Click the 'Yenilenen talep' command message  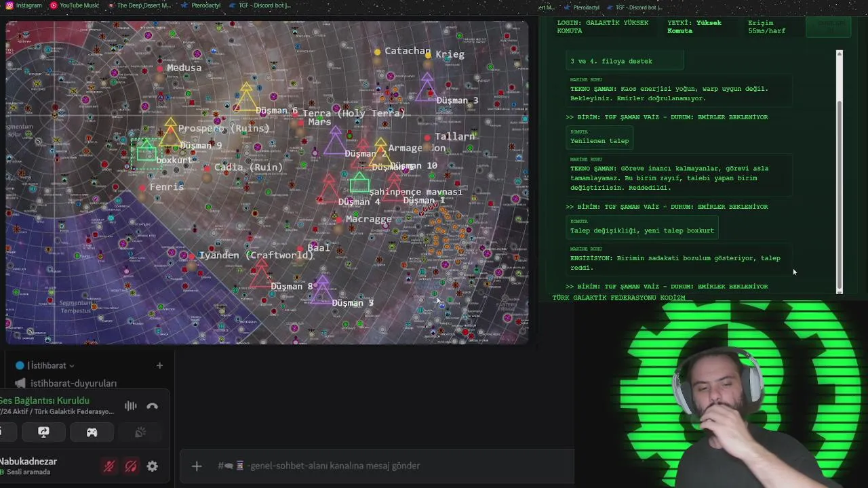pos(599,138)
